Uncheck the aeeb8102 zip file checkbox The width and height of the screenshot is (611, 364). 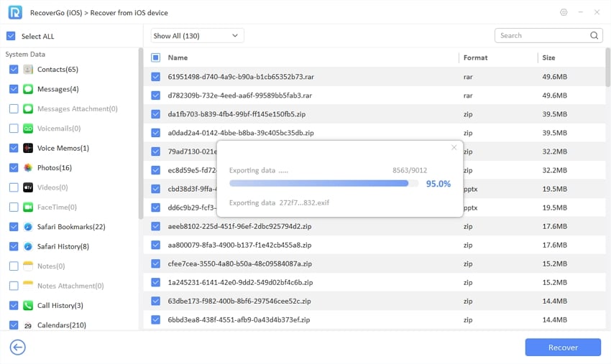click(x=156, y=226)
